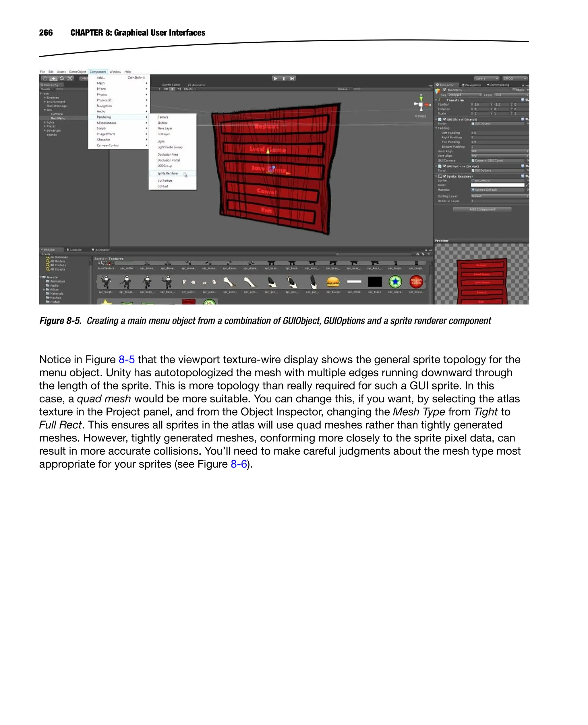Toggle the GUIObject script enabled checkbox
588x725 pixels.
click(x=444, y=119)
